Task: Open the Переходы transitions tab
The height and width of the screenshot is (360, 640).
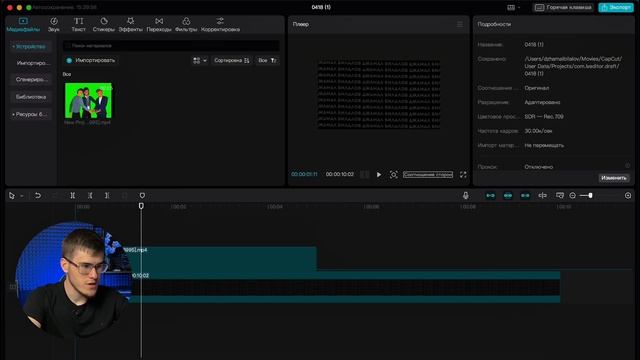Action: pos(159,24)
